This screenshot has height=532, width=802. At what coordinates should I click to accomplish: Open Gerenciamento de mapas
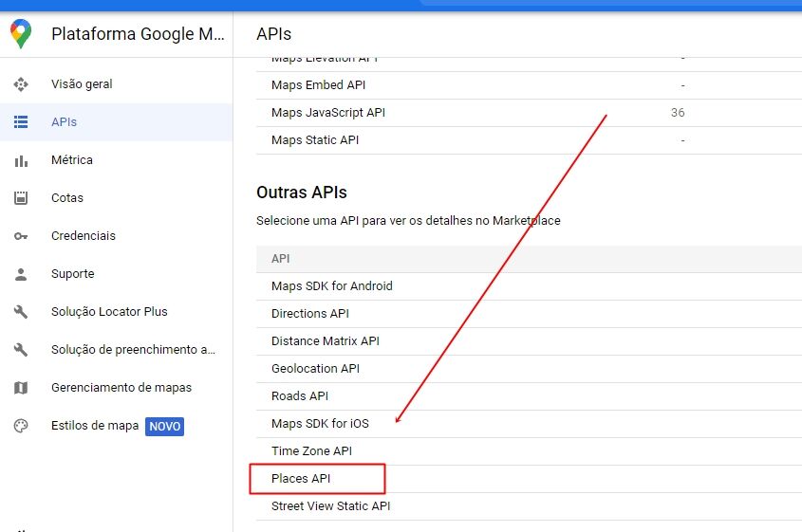(116, 387)
